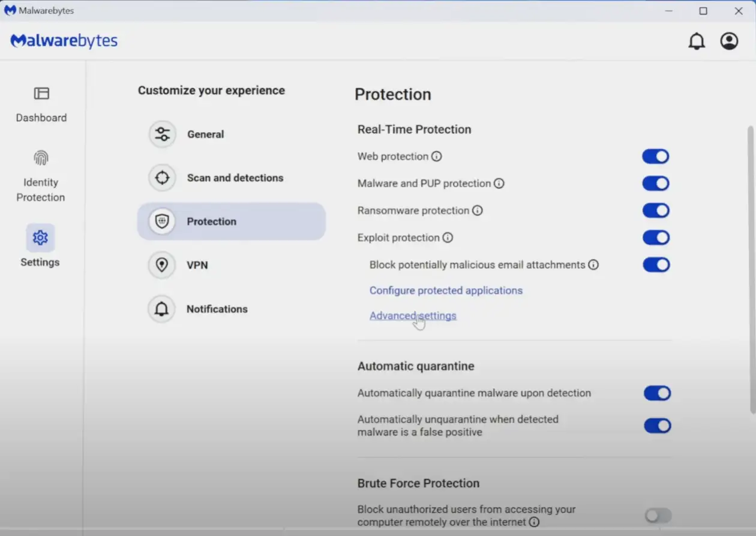Toggle block malicious email attachments switch
The image size is (756, 536).
click(656, 265)
